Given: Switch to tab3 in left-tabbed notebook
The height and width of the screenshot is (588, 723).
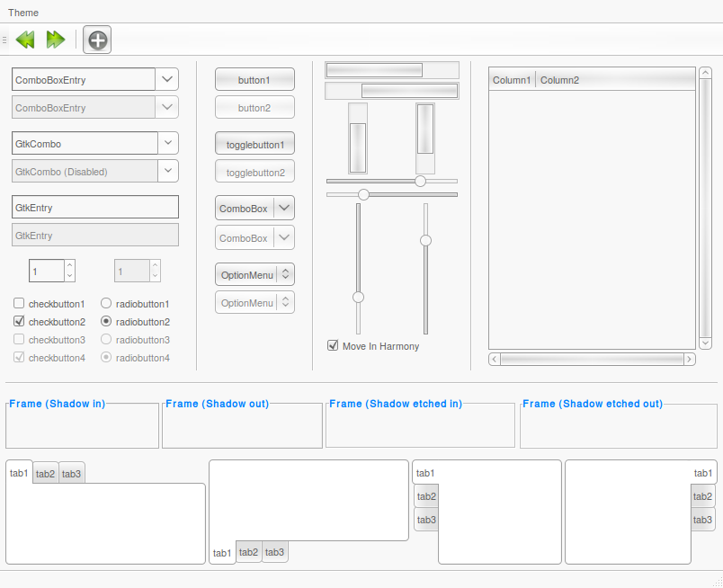Looking at the screenshot, I should 426,520.
